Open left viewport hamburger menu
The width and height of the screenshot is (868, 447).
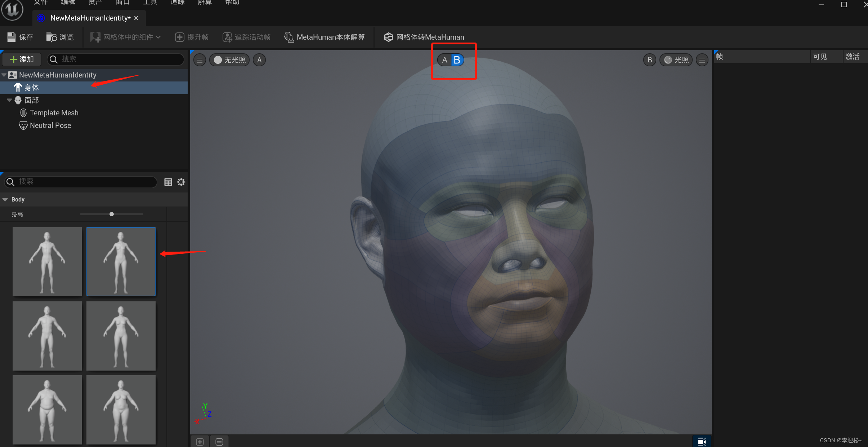tap(200, 60)
